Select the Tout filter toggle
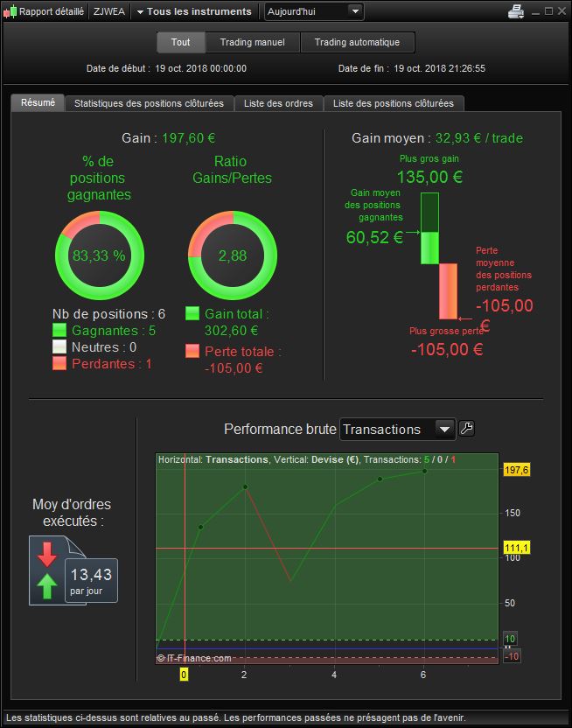The width and height of the screenshot is (572, 728). 180,42
